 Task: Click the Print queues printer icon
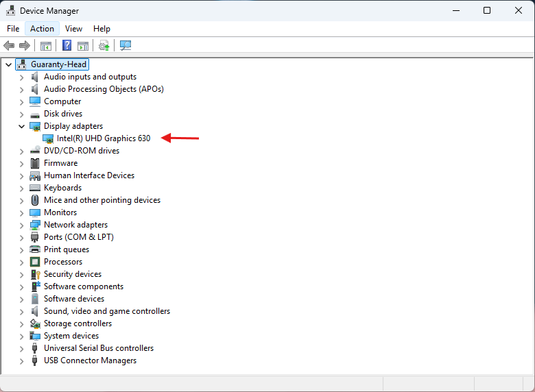pyautogui.click(x=35, y=249)
